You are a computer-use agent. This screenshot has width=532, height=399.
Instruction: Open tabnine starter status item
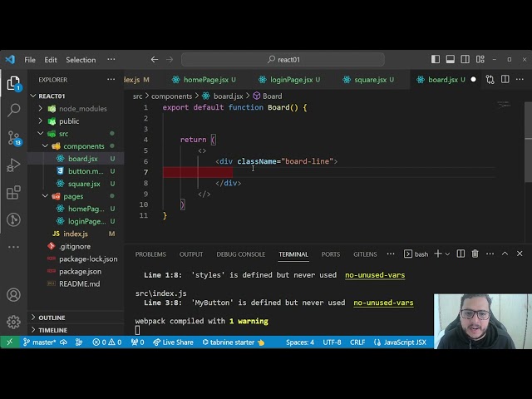234,342
